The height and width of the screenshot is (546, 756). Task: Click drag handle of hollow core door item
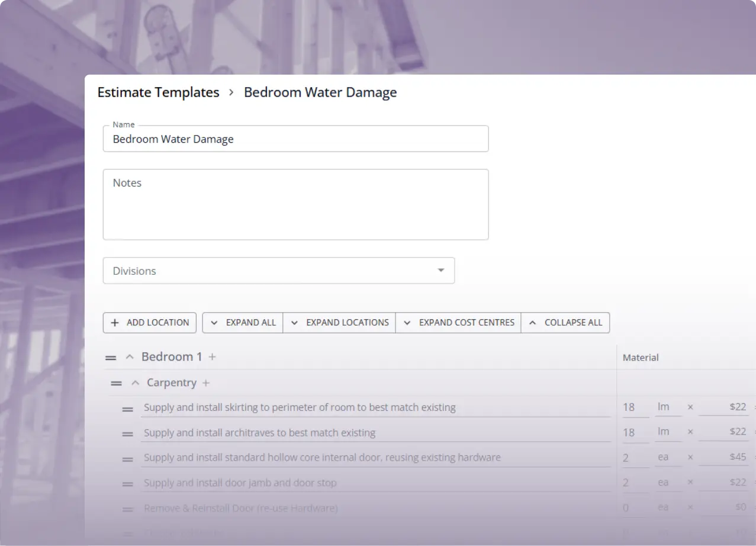[x=127, y=459]
